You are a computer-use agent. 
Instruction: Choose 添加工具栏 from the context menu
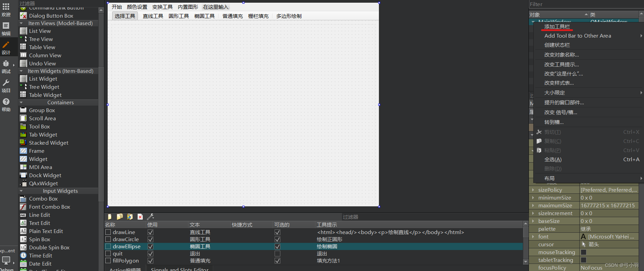[x=588, y=26]
